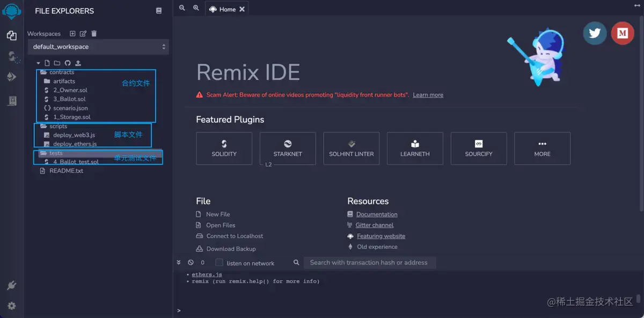Focus the transaction hash search field

point(370,263)
